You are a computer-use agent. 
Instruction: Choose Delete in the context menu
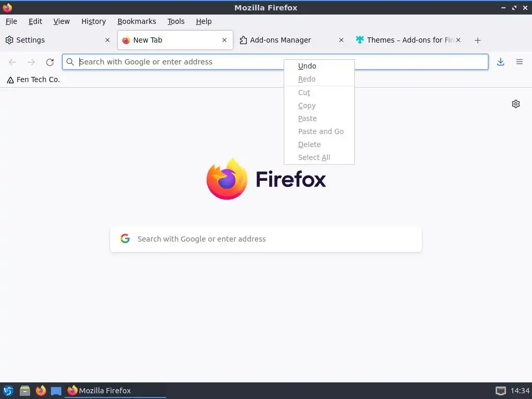(320, 144)
